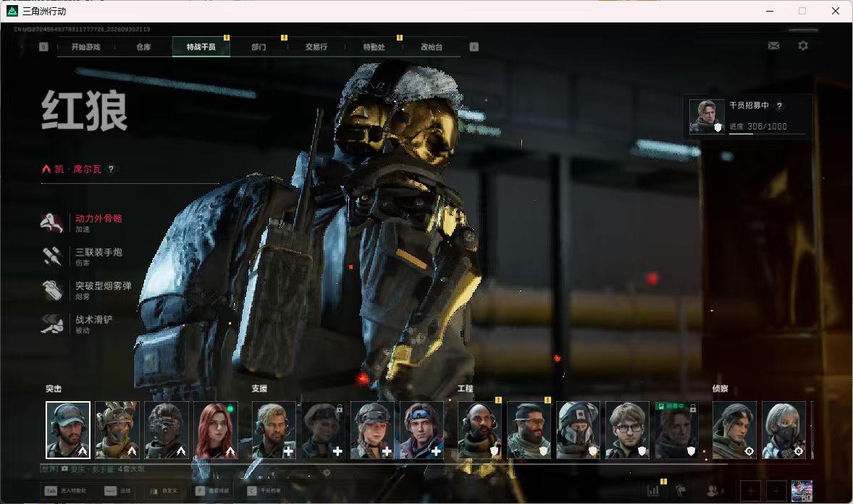853x504 pixels.
Task: Click the 进度 306/1000 recruitment progress bar
Action: pos(767,133)
